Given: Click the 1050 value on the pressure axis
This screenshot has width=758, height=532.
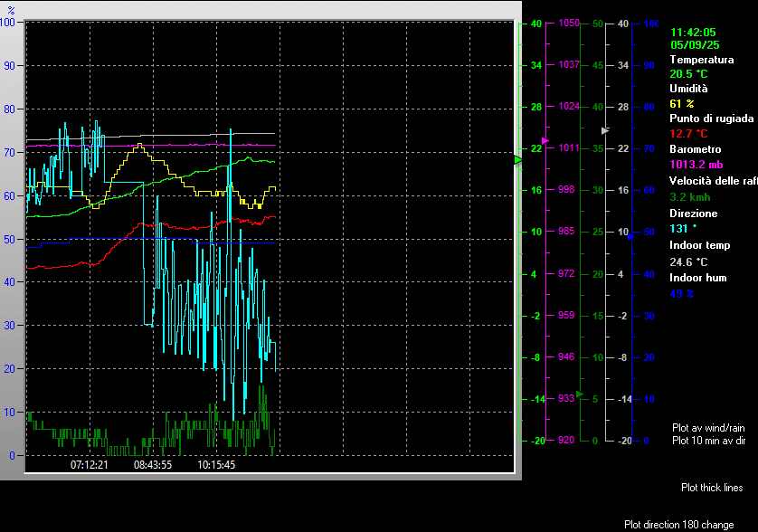Looking at the screenshot, I should tap(569, 23).
